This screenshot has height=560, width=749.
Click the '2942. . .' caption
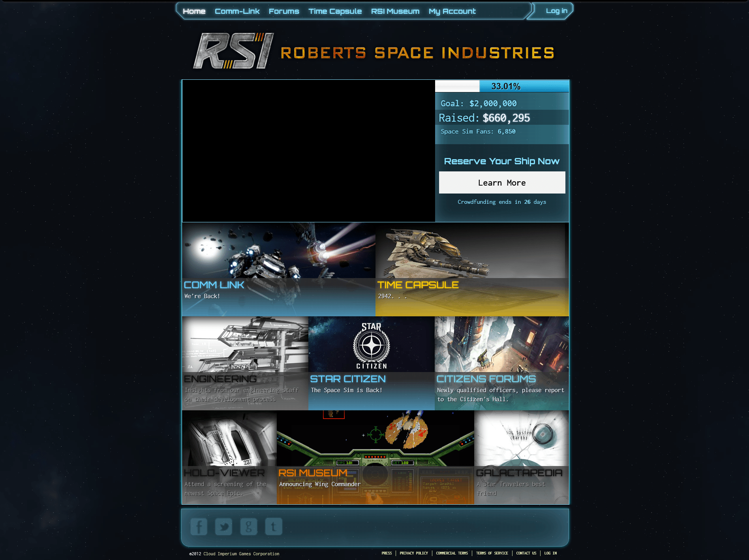[x=392, y=296]
